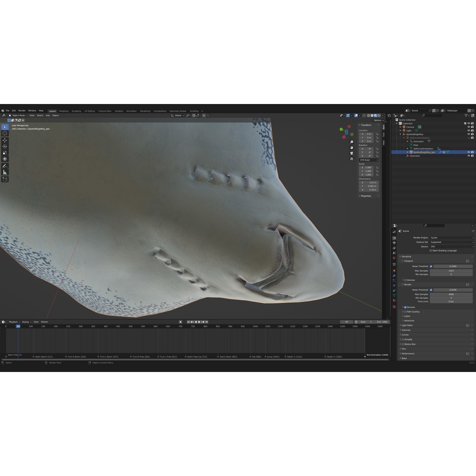Open the Texture properties checker tab

pyautogui.click(x=394, y=307)
